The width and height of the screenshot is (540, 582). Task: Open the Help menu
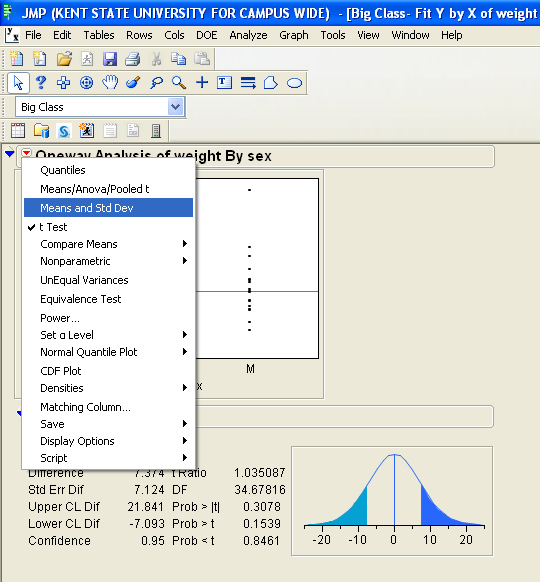point(452,35)
